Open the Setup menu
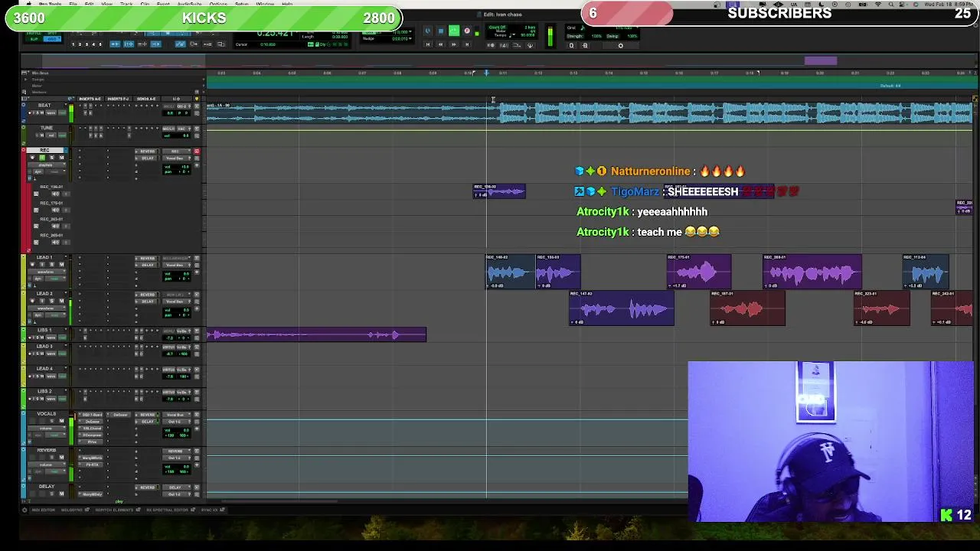The image size is (980, 551). click(x=241, y=4)
